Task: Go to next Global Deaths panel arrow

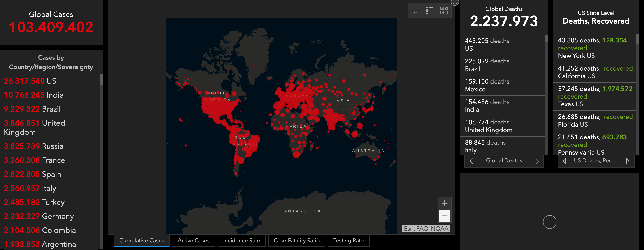Action: pyautogui.click(x=537, y=161)
